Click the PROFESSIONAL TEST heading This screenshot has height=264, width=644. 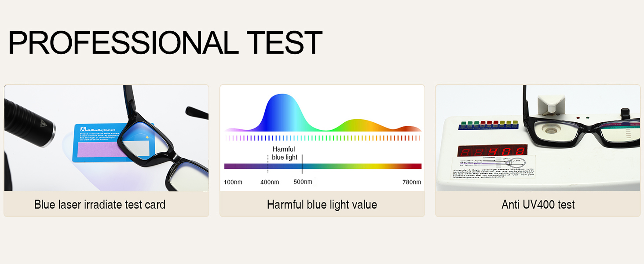(x=165, y=43)
